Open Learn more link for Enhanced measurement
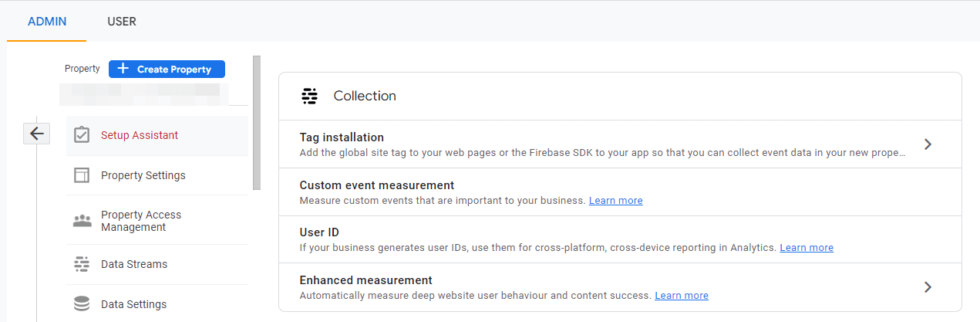The height and width of the screenshot is (322, 980). [x=682, y=296]
